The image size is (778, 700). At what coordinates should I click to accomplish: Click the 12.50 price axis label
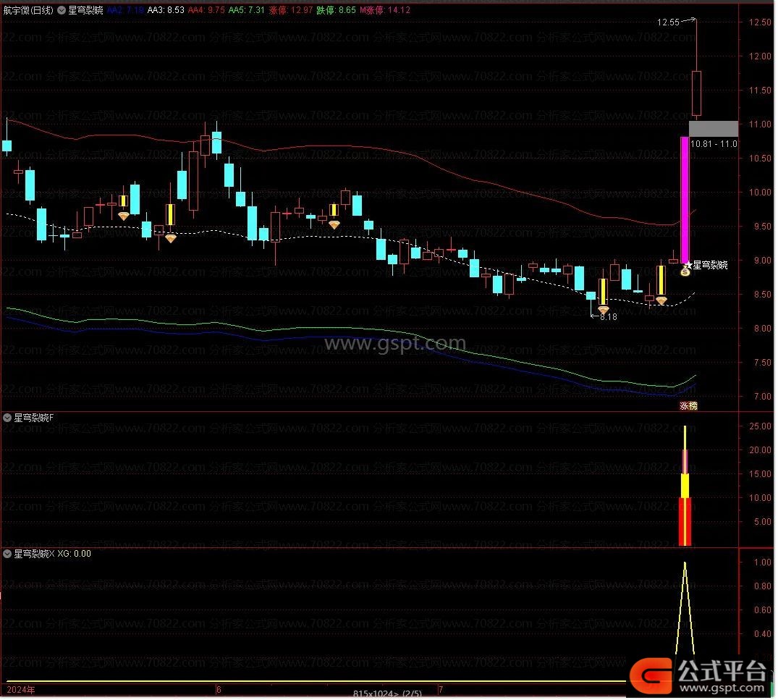(761, 22)
